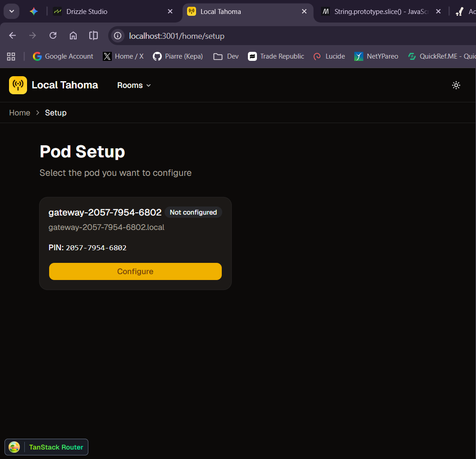The image size is (476, 459).
Task: Click the Configure button for the gateway
Action: point(135,271)
